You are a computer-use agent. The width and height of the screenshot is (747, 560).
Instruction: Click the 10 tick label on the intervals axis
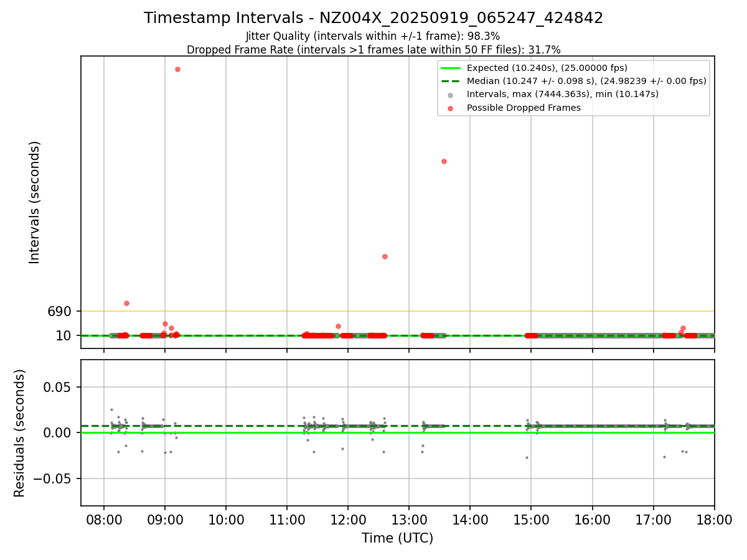(64, 336)
